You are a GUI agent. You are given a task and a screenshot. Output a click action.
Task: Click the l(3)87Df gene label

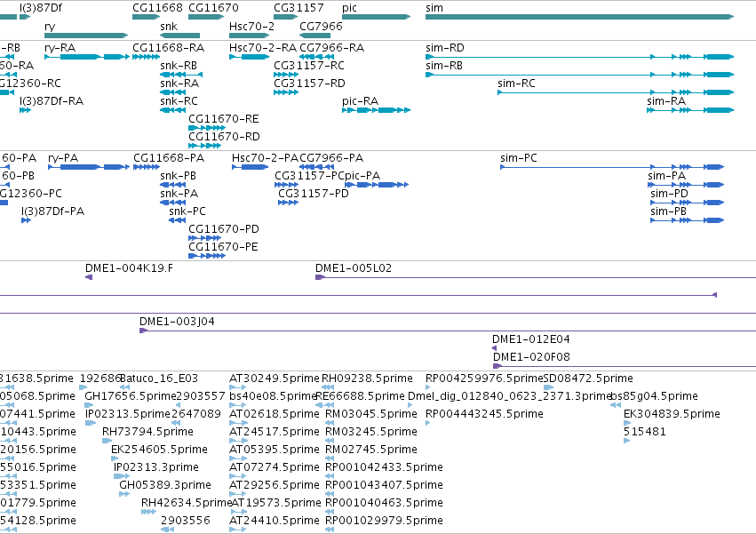click(x=41, y=8)
